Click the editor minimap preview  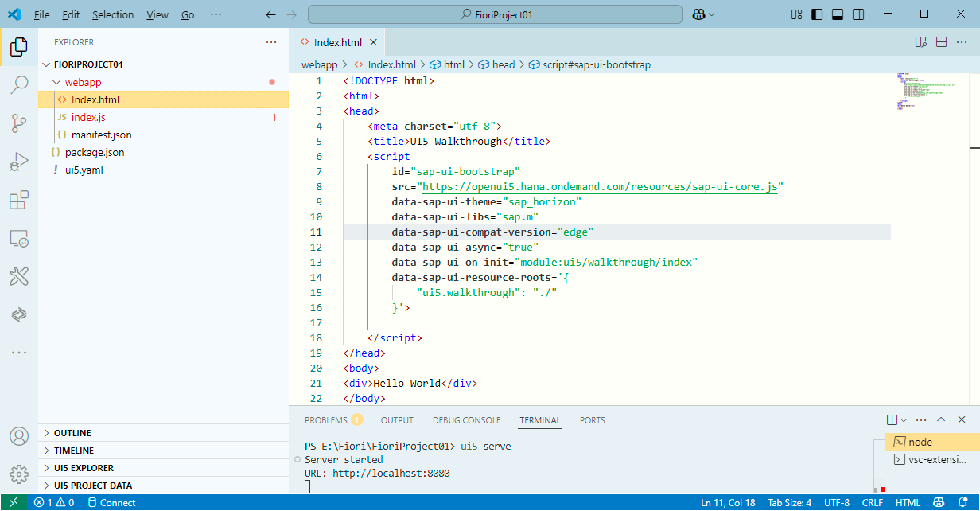tap(927, 92)
